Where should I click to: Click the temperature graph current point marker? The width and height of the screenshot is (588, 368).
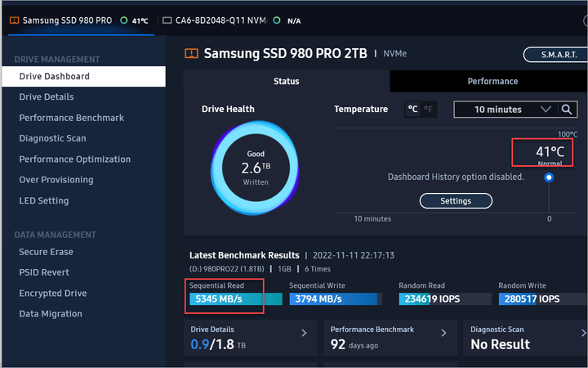(x=549, y=177)
